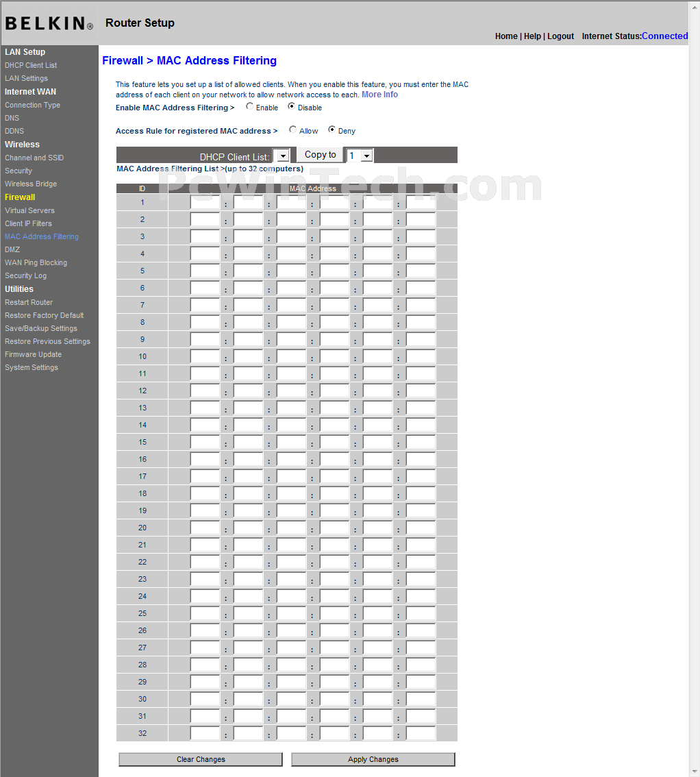Click the Copy to button
The width and height of the screenshot is (700, 777).
(320, 155)
